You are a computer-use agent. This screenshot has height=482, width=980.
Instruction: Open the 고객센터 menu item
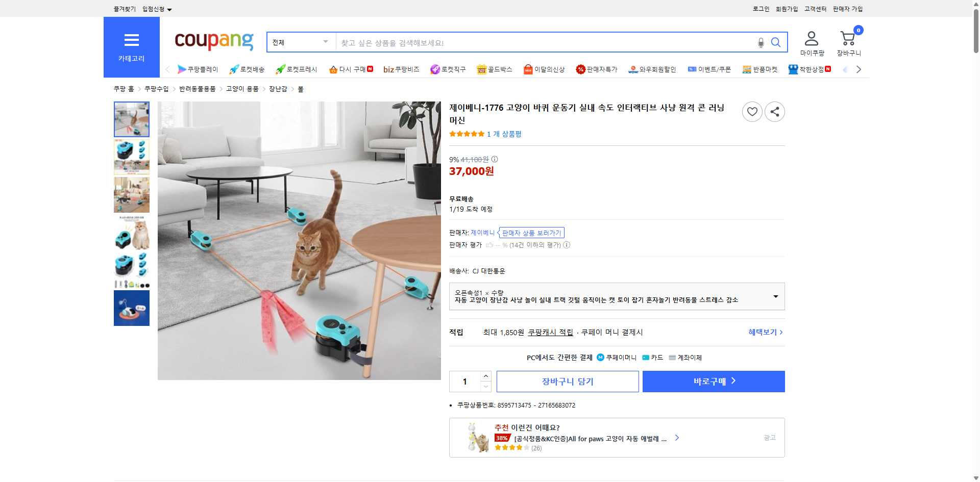tap(815, 9)
